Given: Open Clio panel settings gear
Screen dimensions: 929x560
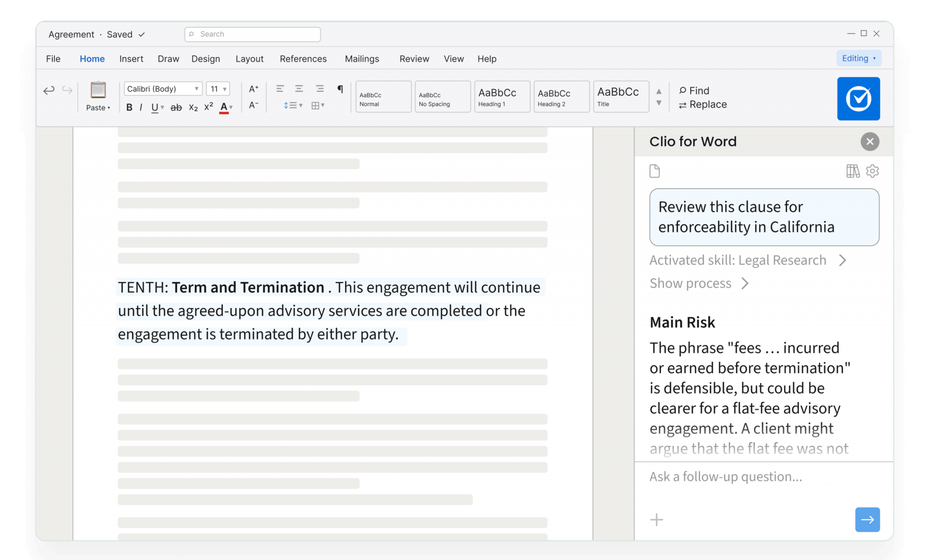Looking at the screenshot, I should (873, 171).
